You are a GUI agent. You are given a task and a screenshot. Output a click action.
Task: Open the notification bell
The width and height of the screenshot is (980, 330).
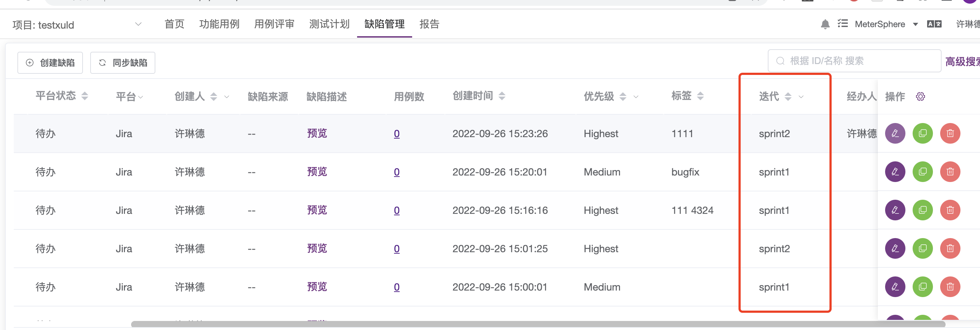(x=825, y=24)
